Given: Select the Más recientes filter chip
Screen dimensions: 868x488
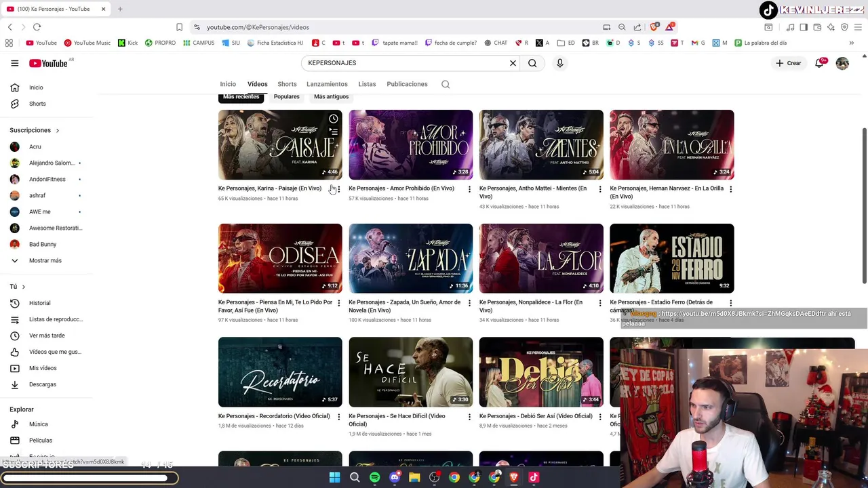Looking at the screenshot, I should click(x=241, y=97).
